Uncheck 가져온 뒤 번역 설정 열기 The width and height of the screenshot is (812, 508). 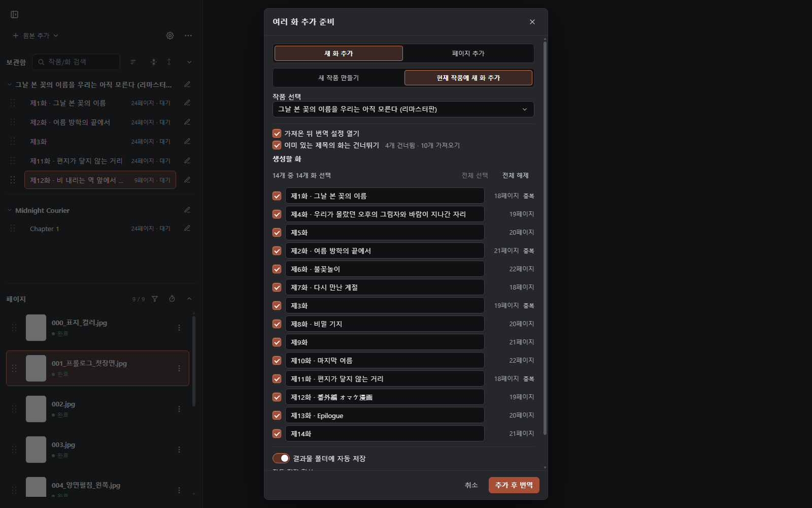(x=277, y=134)
